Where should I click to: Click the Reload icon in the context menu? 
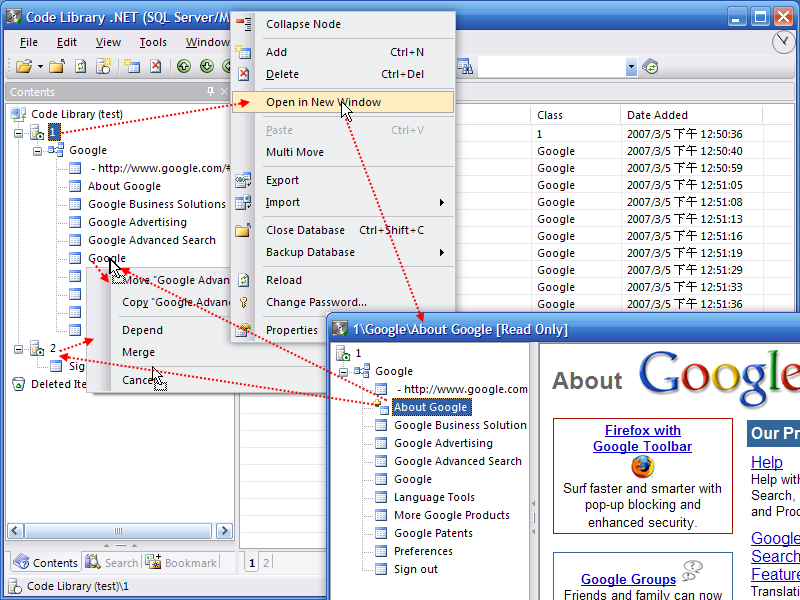point(244,280)
